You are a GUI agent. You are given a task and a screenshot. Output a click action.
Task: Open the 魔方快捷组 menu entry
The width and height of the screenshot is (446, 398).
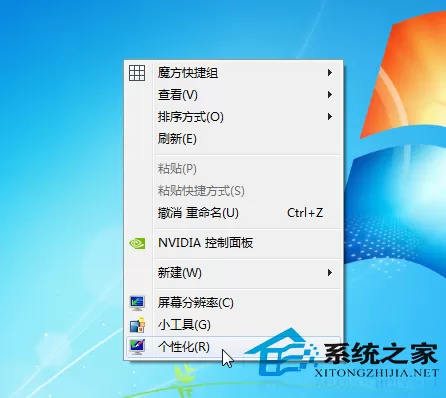point(233,72)
